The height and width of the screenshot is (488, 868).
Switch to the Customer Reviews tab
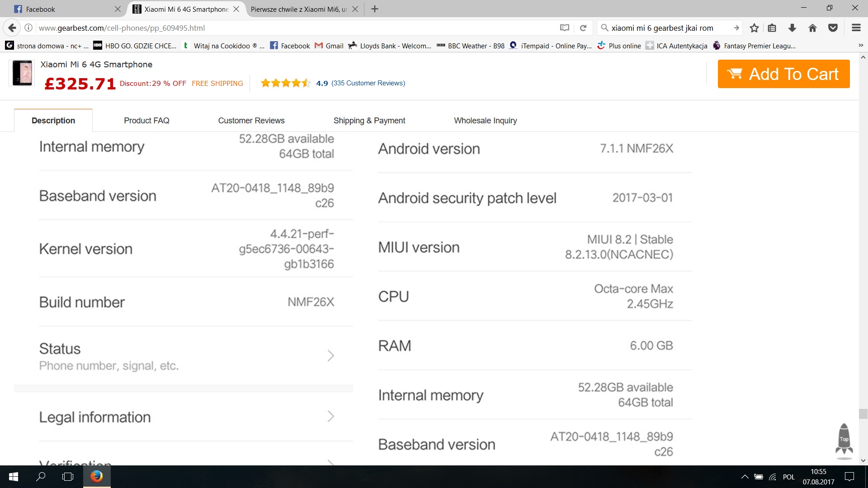251,121
